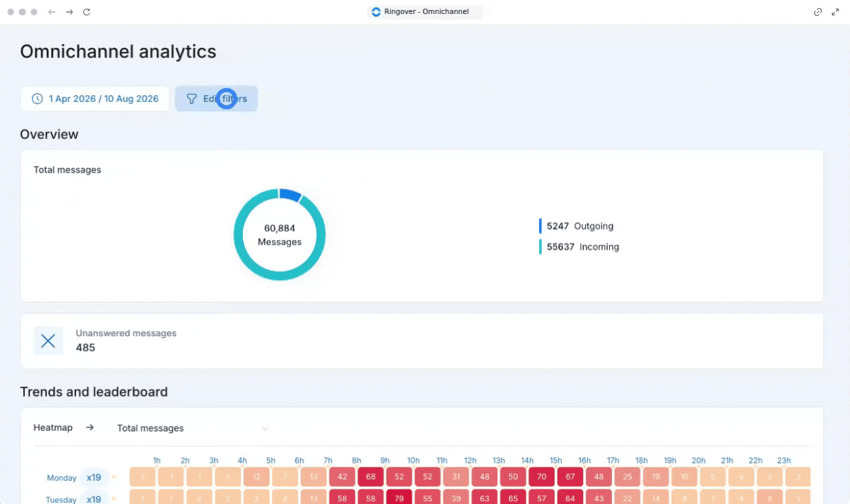Click the 23h column header
The height and width of the screenshot is (504, 850).
tap(784, 460)
